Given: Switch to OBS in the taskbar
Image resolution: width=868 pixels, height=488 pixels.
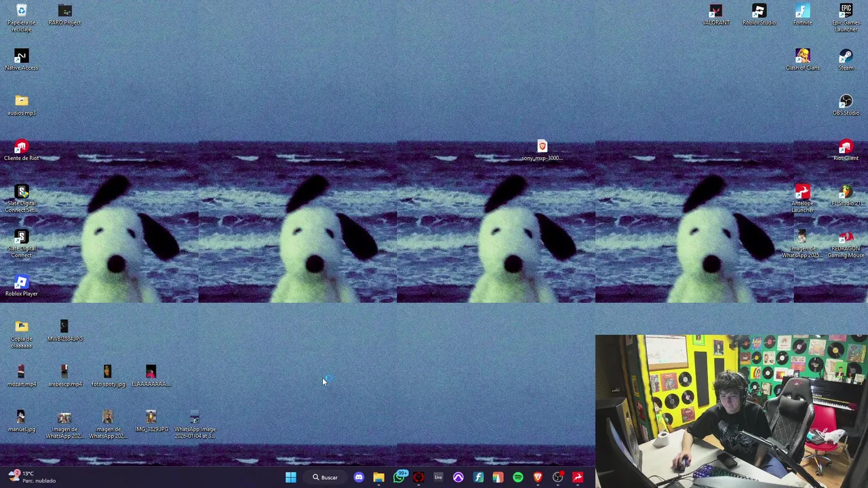Looking at the screenshot, I should point(557,478).
